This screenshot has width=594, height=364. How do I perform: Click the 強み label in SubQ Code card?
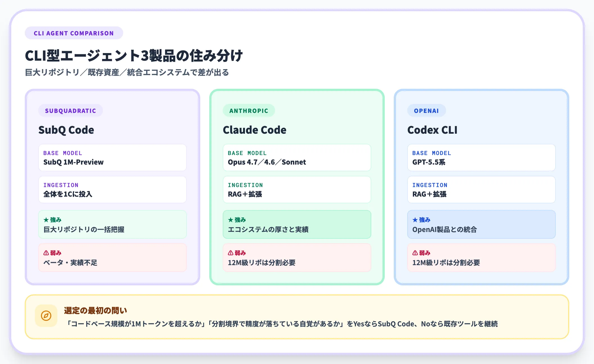point(56,220)
